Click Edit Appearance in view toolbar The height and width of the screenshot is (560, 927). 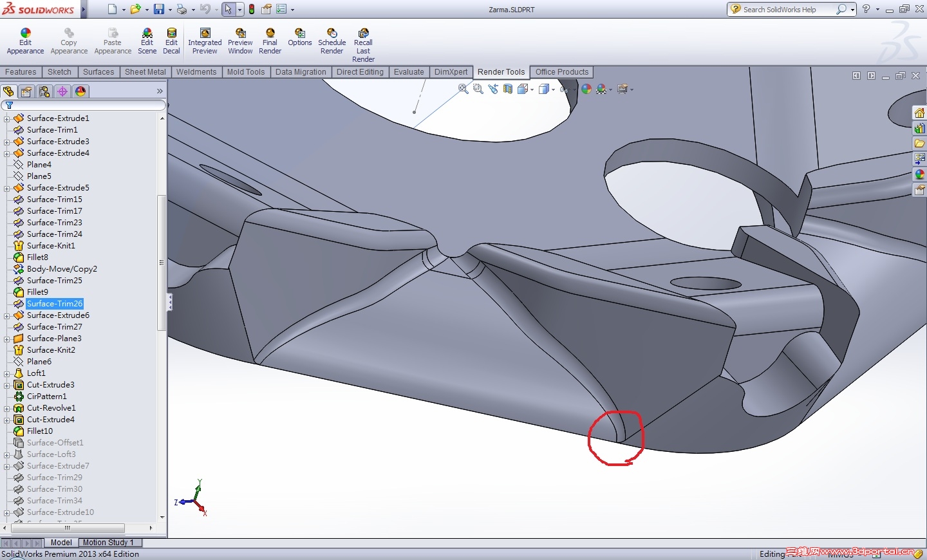586,89
